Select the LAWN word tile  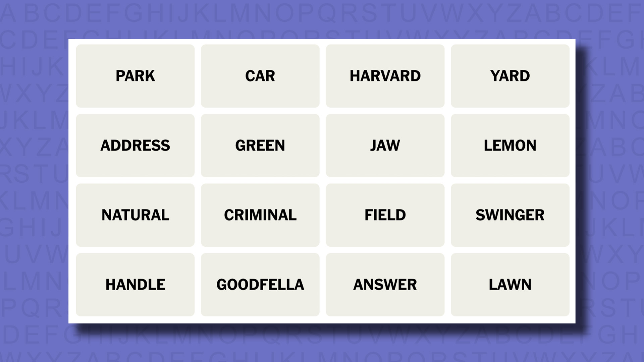[x=509, y=284]
